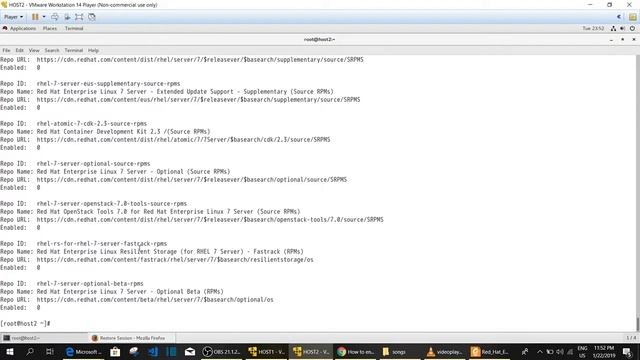Screen dimensions: 640x360
Task: Open the VMware Player menu dropdown
Action: click(x=13, y=17)
